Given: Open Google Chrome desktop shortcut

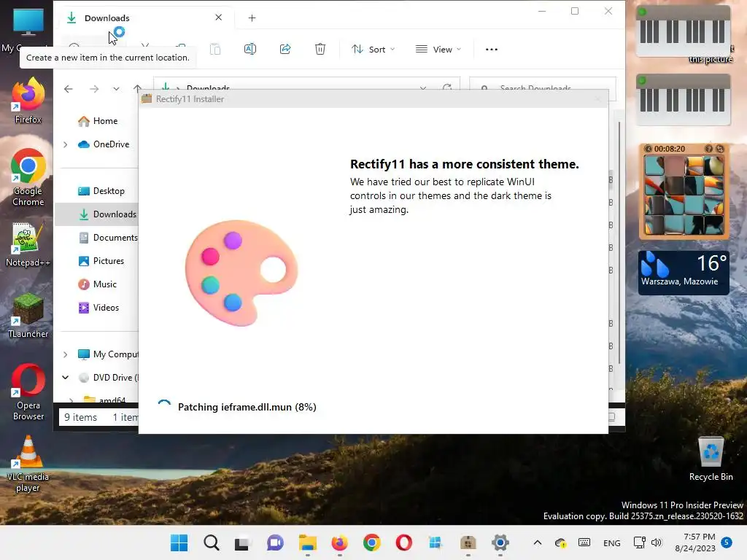Looking at the screenshot, I should (28, 177).
